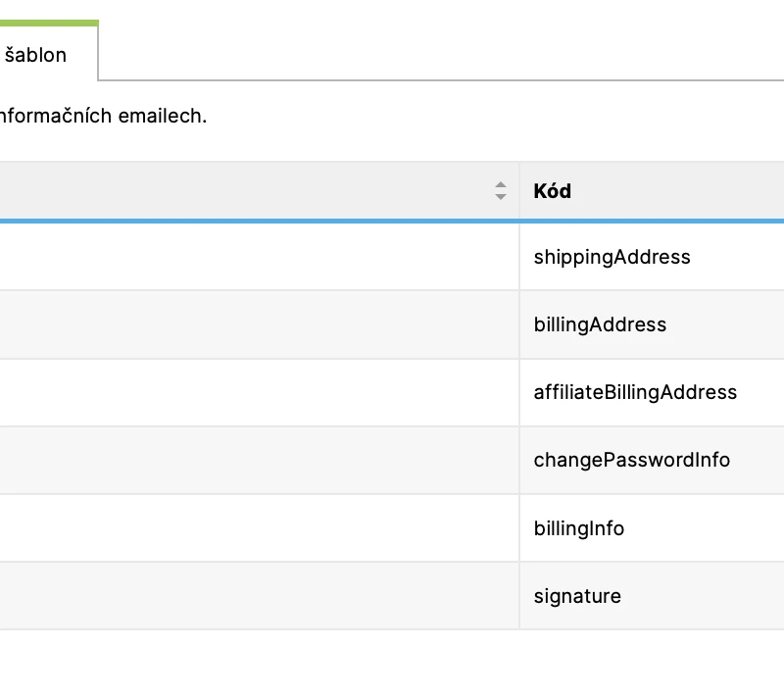Click empty name cell left of changePasswordInfo
Screen dimensions: 784x696
(259, 460)
